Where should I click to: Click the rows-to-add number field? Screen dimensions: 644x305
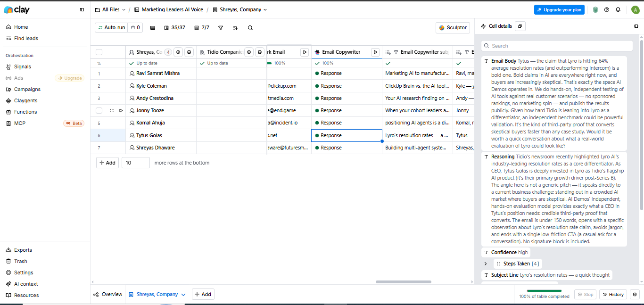click(x=135, y=163)
